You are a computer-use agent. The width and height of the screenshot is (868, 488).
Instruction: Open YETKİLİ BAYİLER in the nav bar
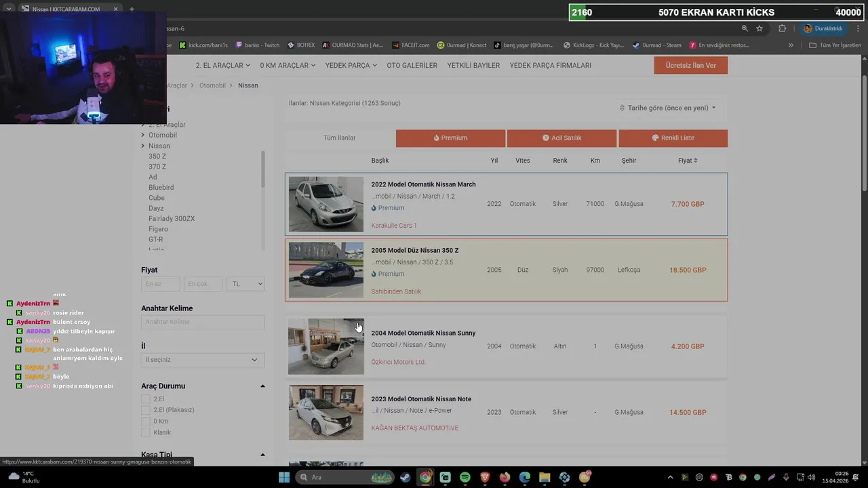click(x=473, y=65)
